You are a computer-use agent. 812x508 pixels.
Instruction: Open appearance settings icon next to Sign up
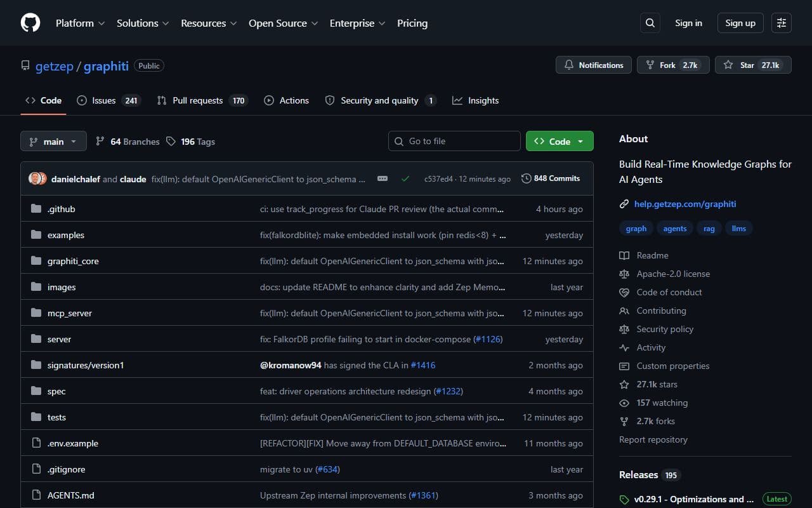782,23
